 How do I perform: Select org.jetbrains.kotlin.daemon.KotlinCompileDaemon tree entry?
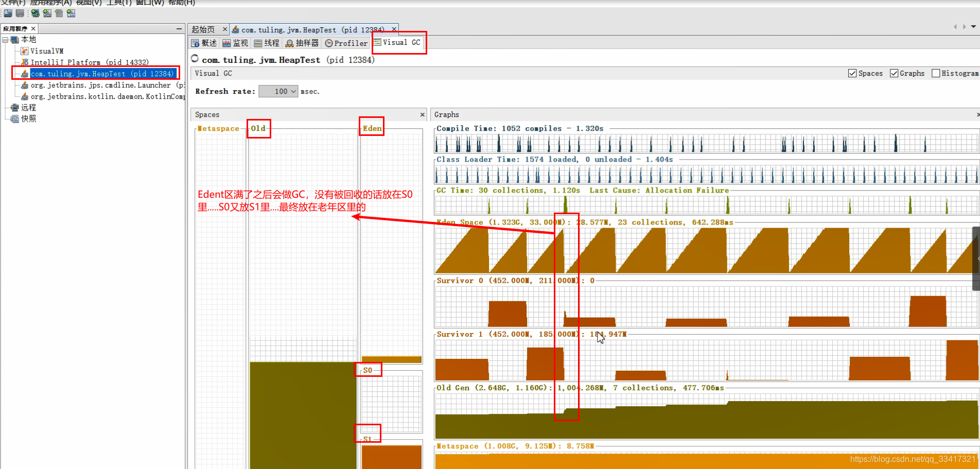[108, 96]
